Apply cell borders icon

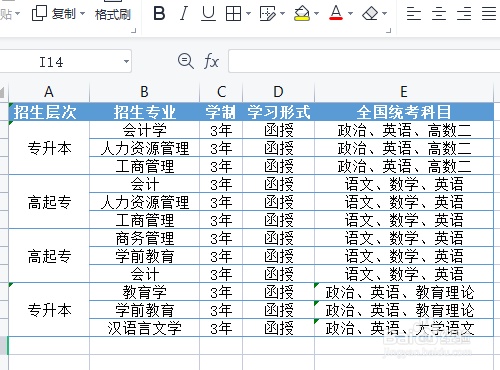point(233,14)
